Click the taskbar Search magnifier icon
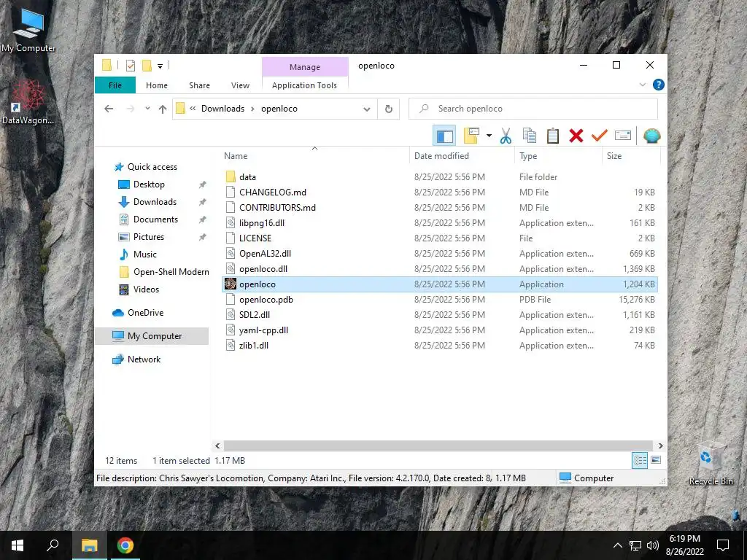 [x=53, y=545]
